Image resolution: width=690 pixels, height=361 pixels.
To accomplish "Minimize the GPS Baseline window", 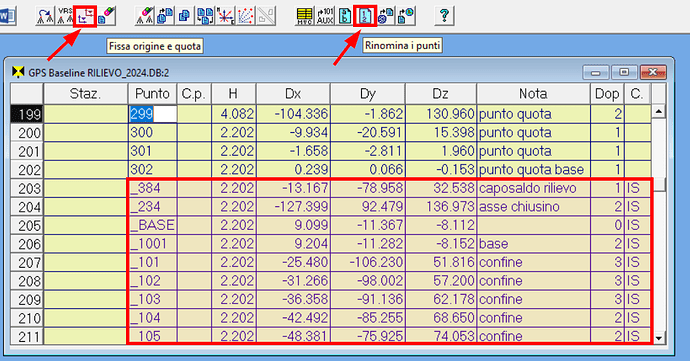I will point(596,72).
